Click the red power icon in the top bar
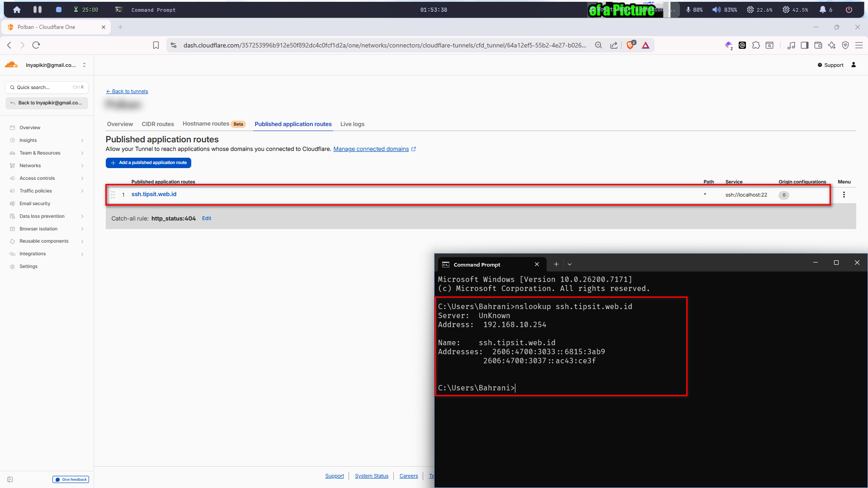The width and height of the screenshot is (868, 488). [849, 9]
